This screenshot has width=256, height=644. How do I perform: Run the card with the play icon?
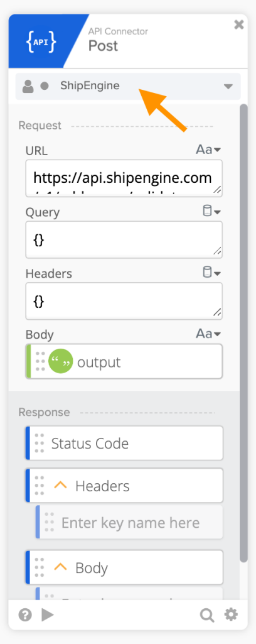(x=48, y=615)
